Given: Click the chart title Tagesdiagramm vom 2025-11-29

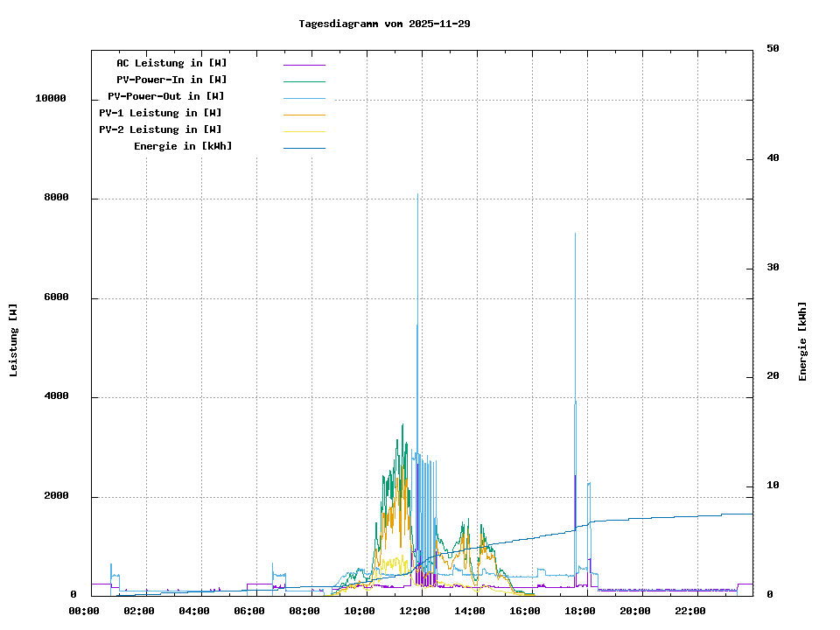Looking at the screenshot, I should [x=384, y=24].
